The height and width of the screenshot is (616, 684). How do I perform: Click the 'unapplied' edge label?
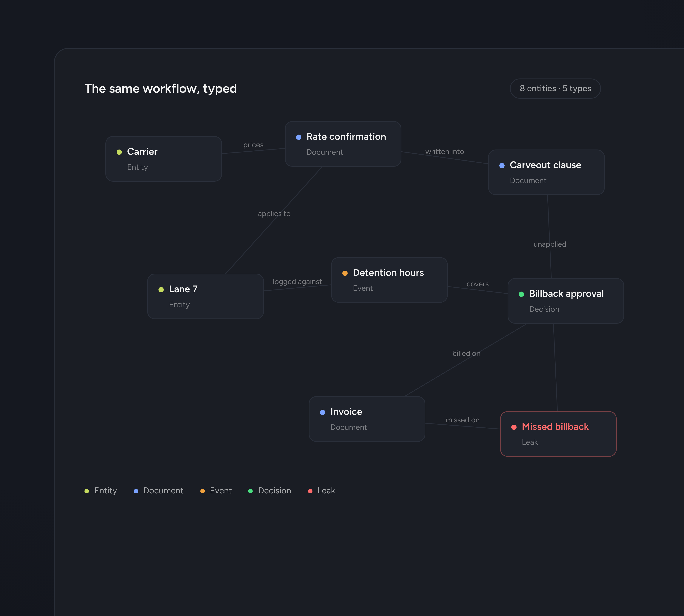pos(550,244)
